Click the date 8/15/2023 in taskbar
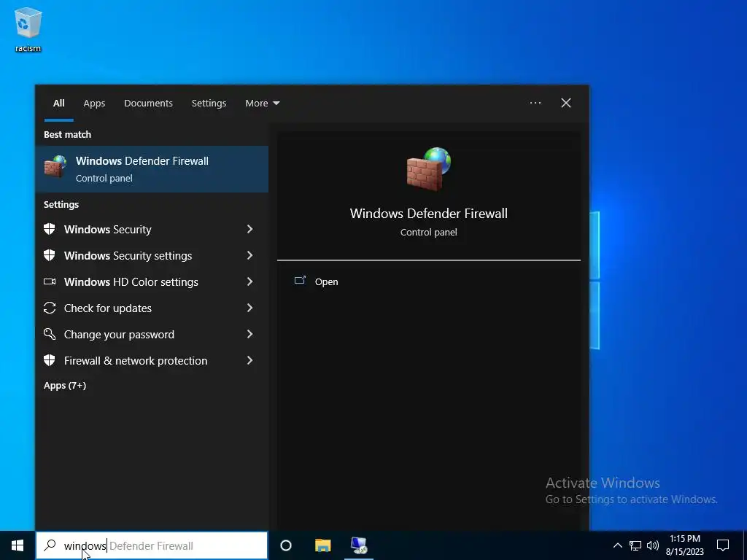747x560 pixels. [x=684, y=552]
